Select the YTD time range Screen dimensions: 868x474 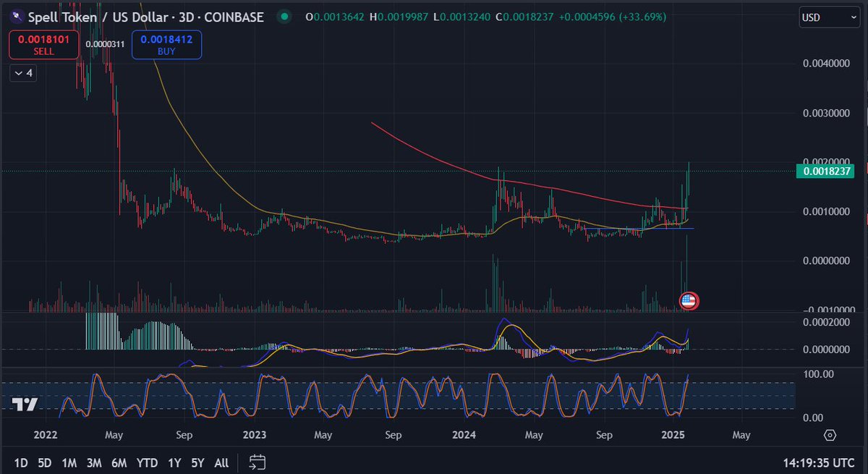click(148, 462)
